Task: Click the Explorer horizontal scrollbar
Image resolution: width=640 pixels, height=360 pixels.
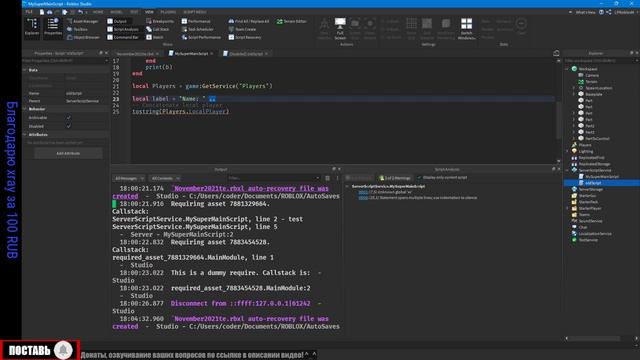Action: pos(593,338)
